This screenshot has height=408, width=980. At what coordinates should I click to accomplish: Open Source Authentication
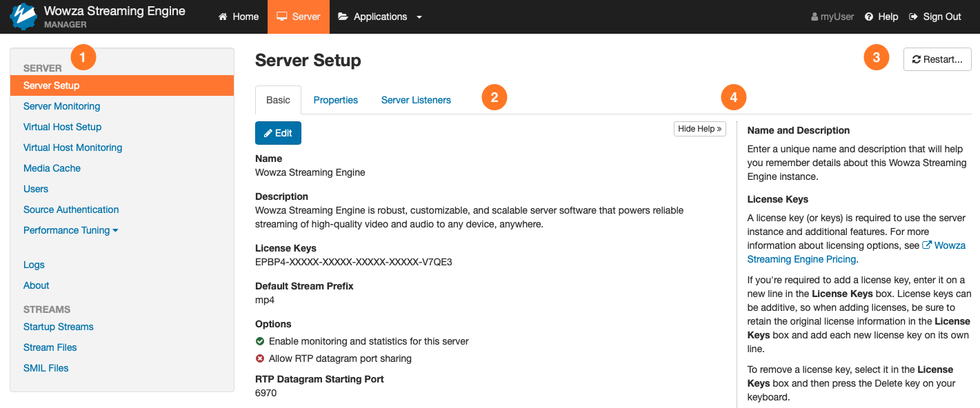71,210
